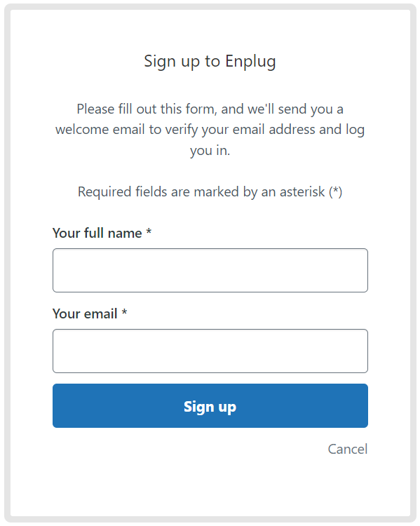Click the word 'Enplug' in the title

[x=250, y=62]
